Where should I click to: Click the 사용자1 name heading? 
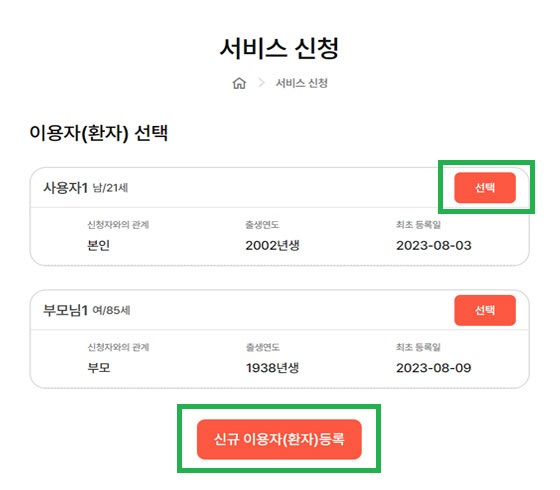[65, 188]
